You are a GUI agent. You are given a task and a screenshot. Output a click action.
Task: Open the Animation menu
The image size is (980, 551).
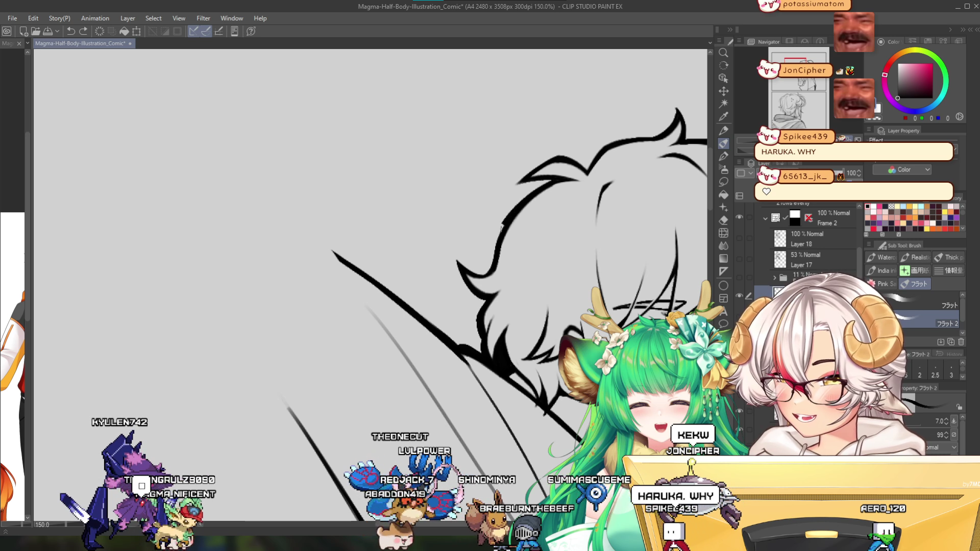[x=95, y=18]
